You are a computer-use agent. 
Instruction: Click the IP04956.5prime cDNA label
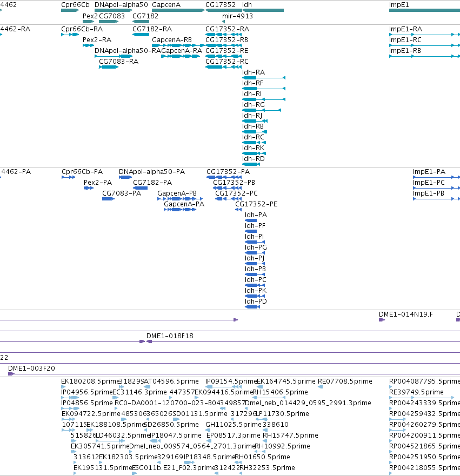(87, 392)
